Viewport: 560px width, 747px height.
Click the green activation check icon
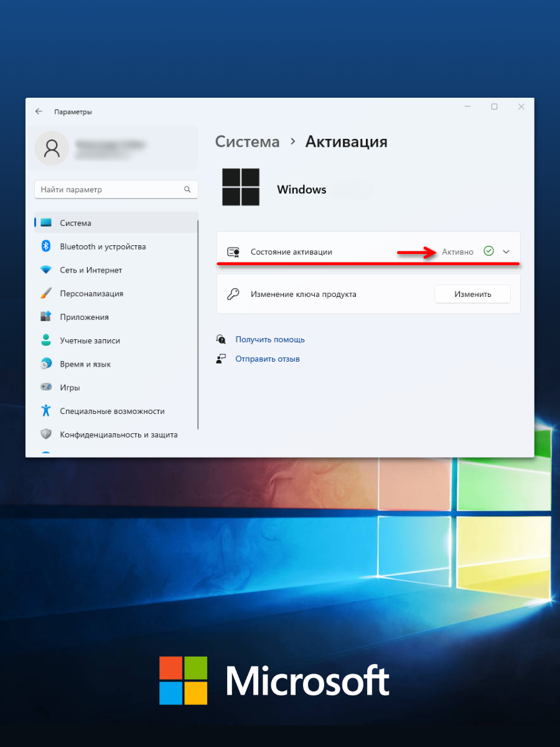pyautogui.click(x=489, y=251)
